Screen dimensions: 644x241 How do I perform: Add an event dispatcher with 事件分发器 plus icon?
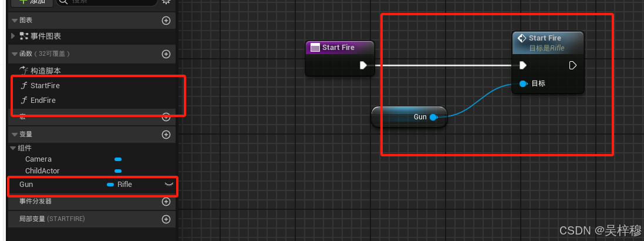[x=166, y=202]
